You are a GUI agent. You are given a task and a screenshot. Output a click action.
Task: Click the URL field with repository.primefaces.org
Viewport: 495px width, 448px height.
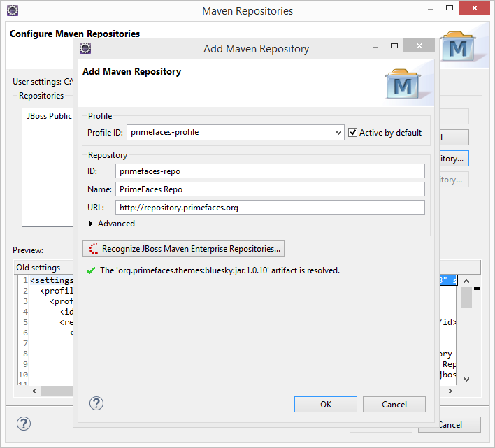click(x=270, y=208)
